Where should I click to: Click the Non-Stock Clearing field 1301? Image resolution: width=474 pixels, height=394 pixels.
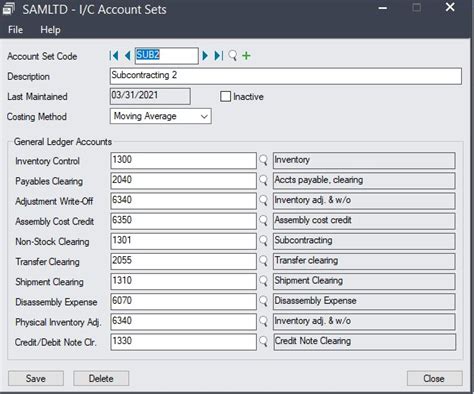183,241
